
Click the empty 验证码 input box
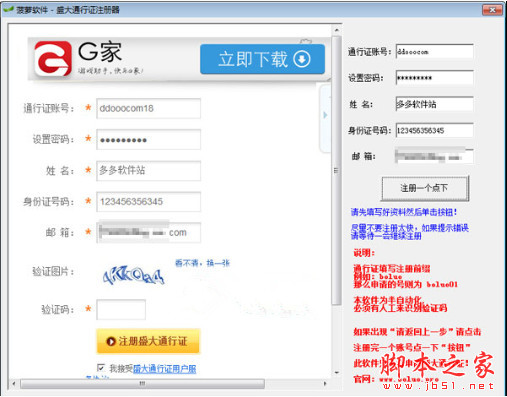(x=121, y=309)
